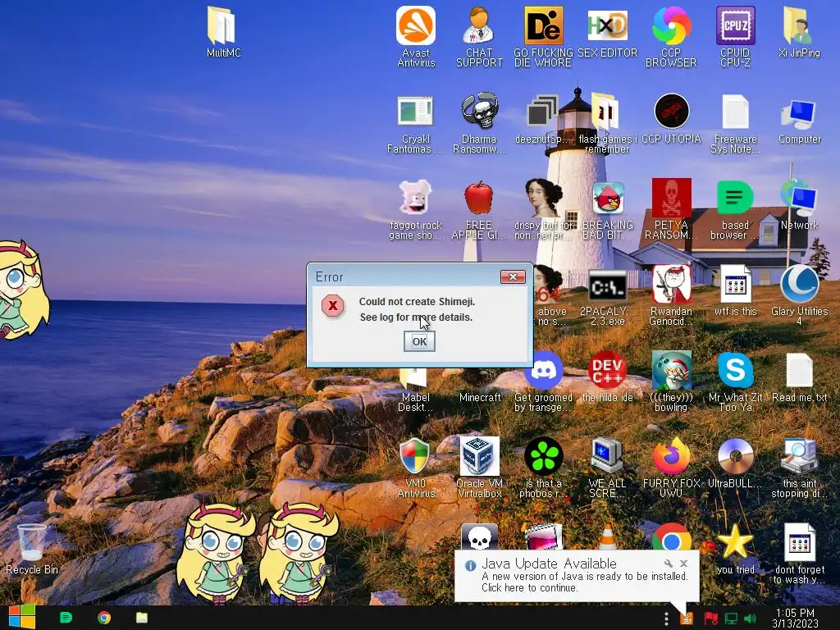The image size is (840, 630).
Task: Open CPUID CPU-Z on the desktop
Action: point(735,36)
